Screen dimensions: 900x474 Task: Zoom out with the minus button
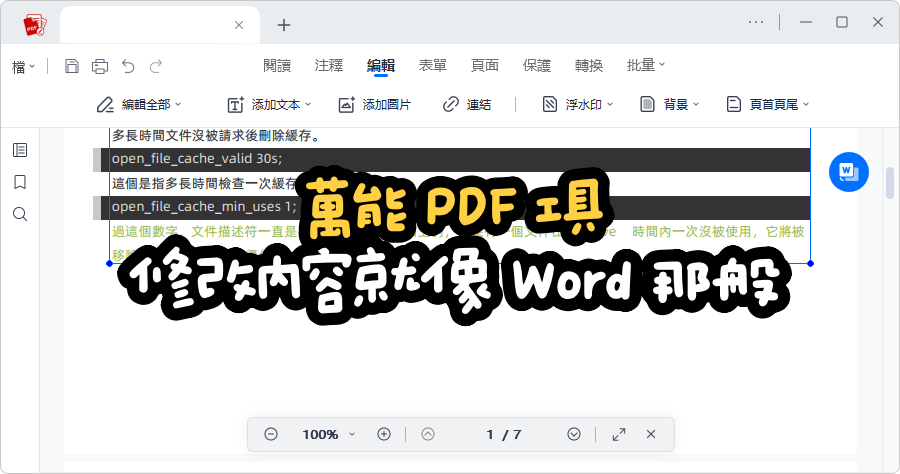(x=271, y=434)
